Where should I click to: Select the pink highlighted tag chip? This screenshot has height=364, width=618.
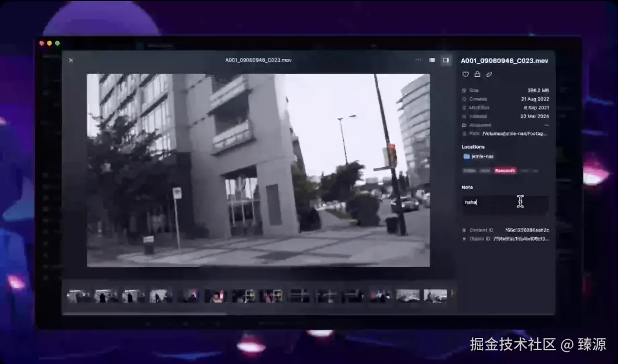[505, 171]
